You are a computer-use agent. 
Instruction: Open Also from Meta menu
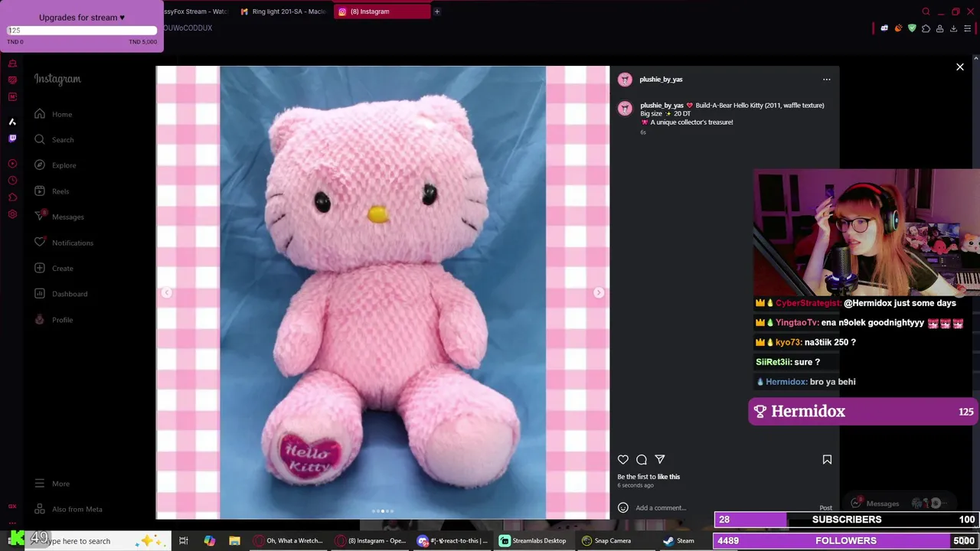point(68,509)
